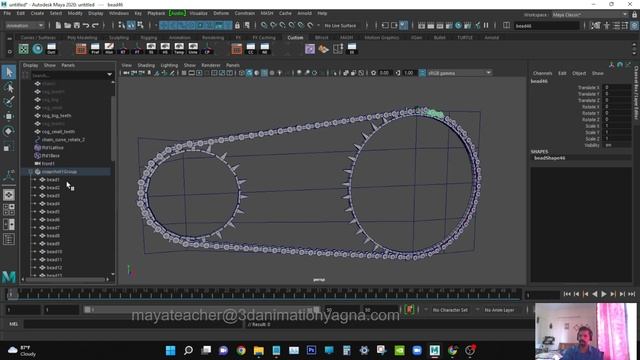Toggle the viewport color management icon

pos(422,73)
